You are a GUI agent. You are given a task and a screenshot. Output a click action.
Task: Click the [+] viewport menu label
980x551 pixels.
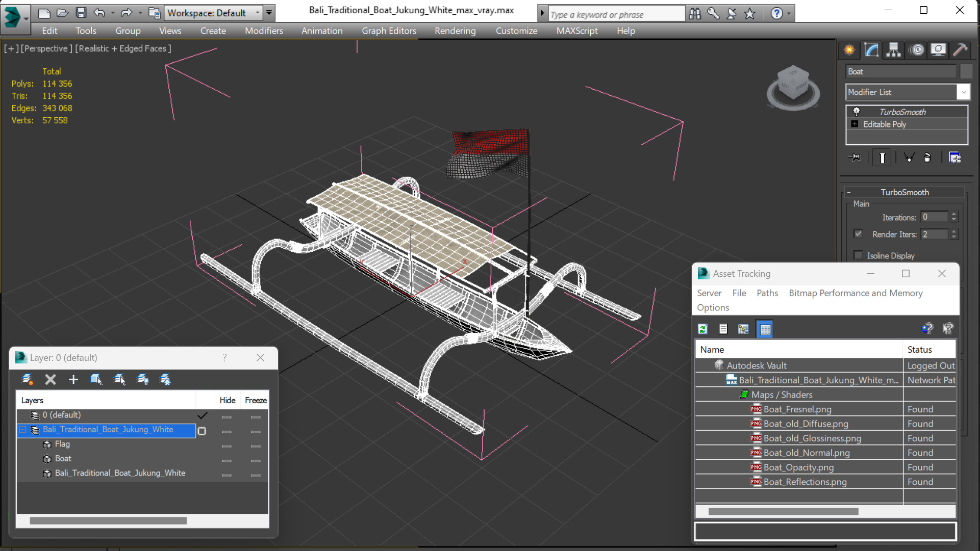click(x=11, y=48)
